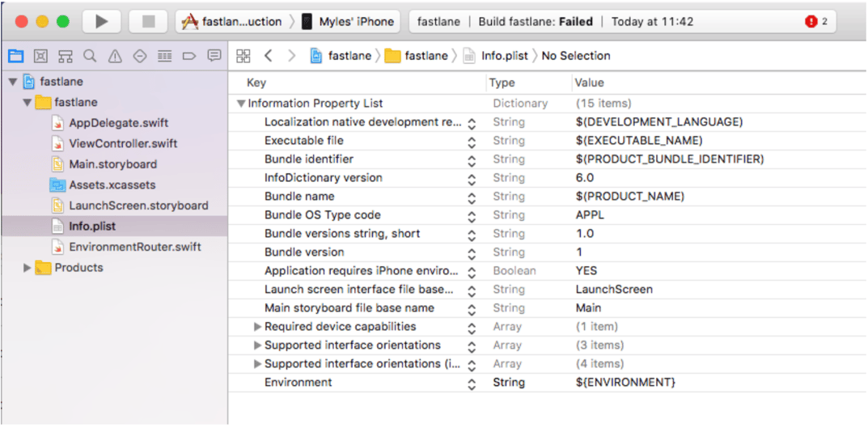Show the Project navigator folder icon
Image resolution: width=868 pixels, height=428 pixels.
15,56
